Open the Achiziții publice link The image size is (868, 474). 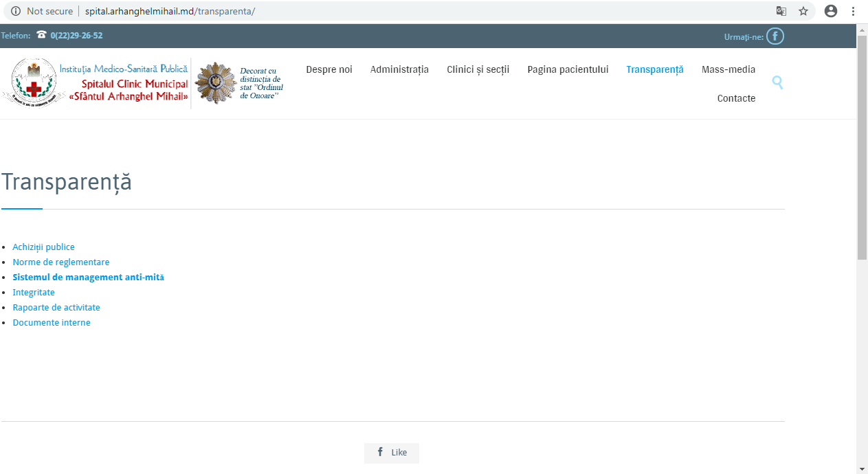coord(43,247)
